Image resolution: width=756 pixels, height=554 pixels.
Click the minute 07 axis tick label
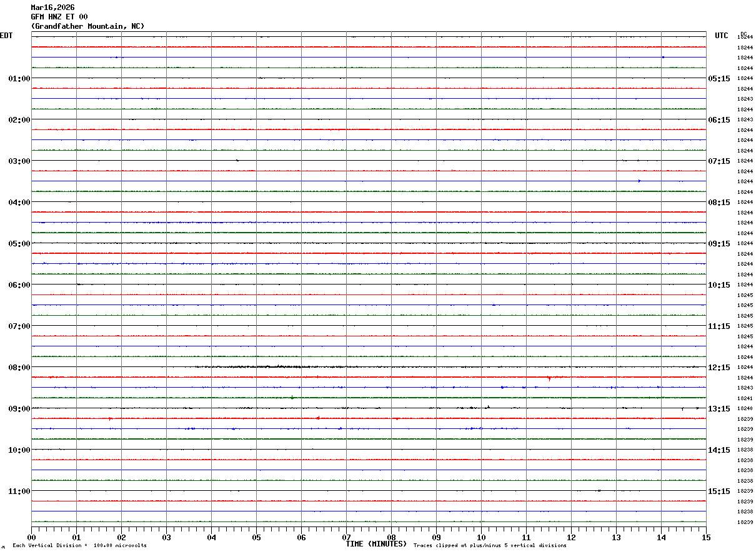click(x=346, y=537)
